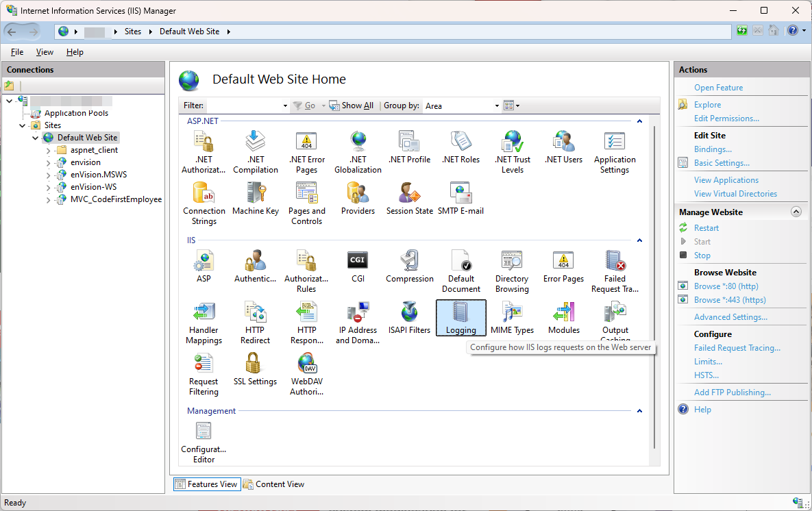Open Session State feature

coord(409,199)
